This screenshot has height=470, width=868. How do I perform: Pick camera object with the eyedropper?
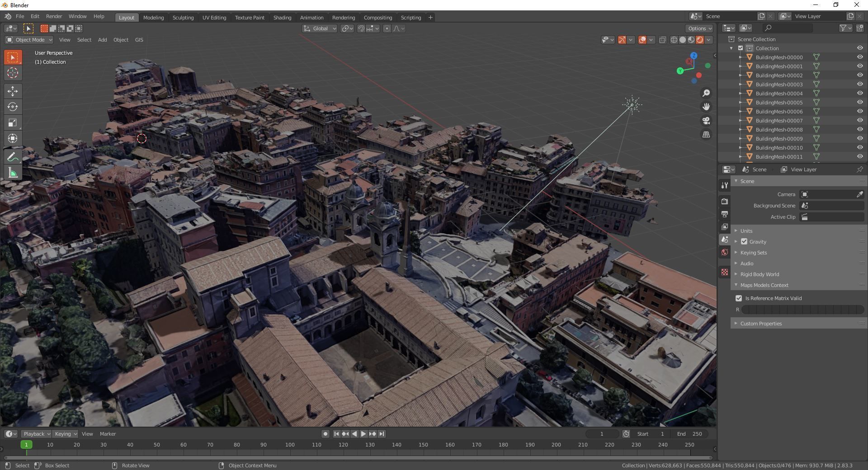click(x=859, y=194)
